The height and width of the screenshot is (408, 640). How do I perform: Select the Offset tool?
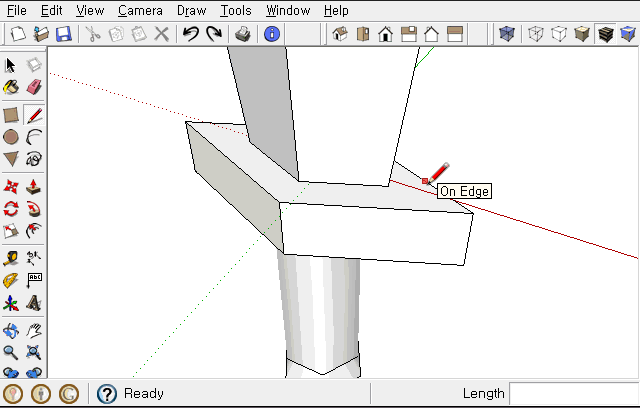click(x=34, y=231)
